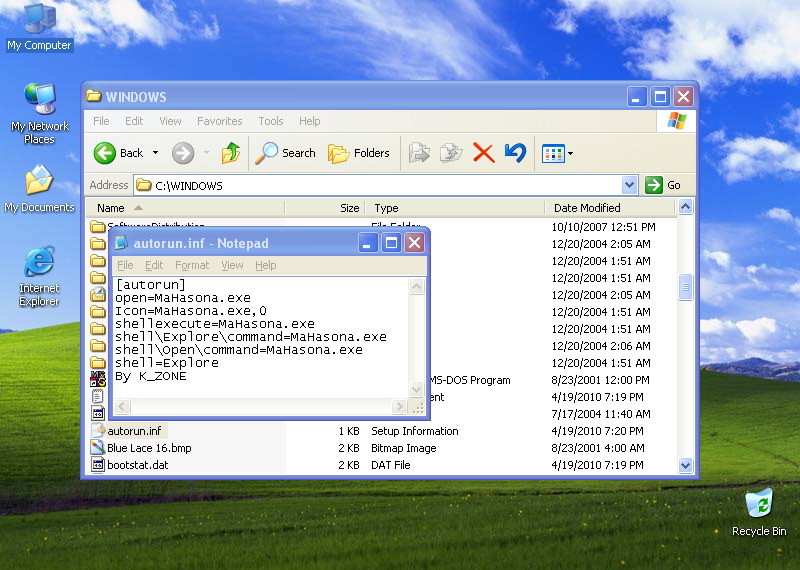Select the Blue Lace 16.bmp file
Viewport: 800px width, 570px height.
pyautogui.click(x=149, y=448)
